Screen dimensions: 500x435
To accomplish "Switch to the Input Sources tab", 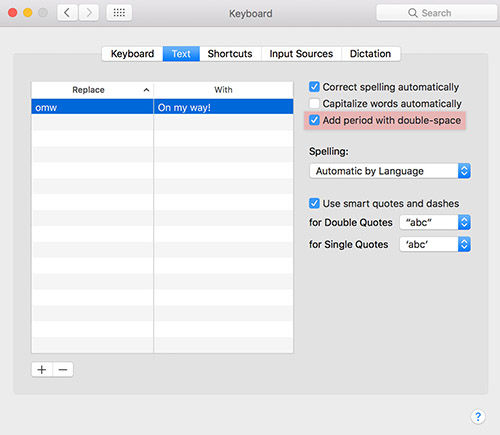I will click(301, 54).
